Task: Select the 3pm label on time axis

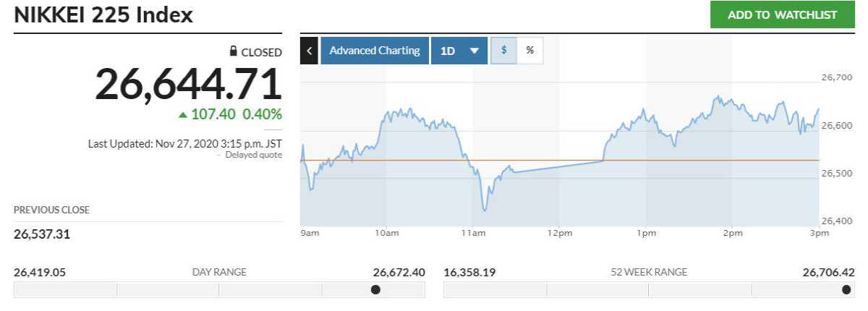Action: [819, 233]
